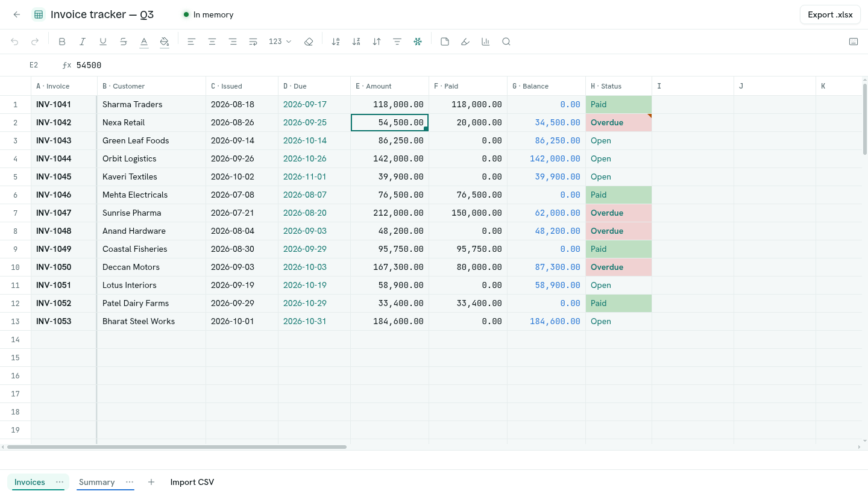This screenshot has height=494, width=868.
Task: Toggle the freeze panes snowflake icon
Action: [x=418, y=42]
